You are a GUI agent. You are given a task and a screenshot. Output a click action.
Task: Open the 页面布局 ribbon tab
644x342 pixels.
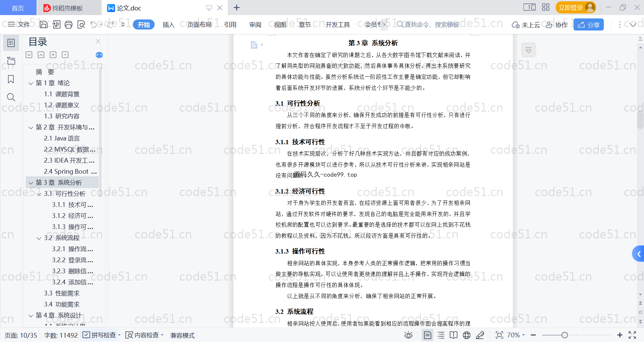coord(199,24)
